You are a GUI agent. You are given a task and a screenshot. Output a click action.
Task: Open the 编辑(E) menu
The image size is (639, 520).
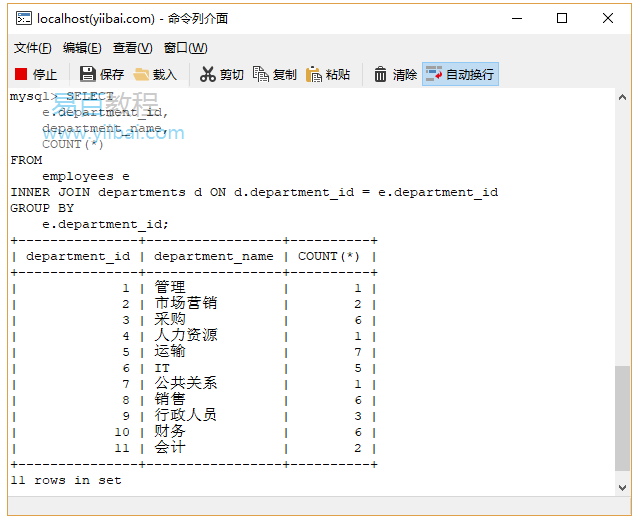tap(82, 48)
